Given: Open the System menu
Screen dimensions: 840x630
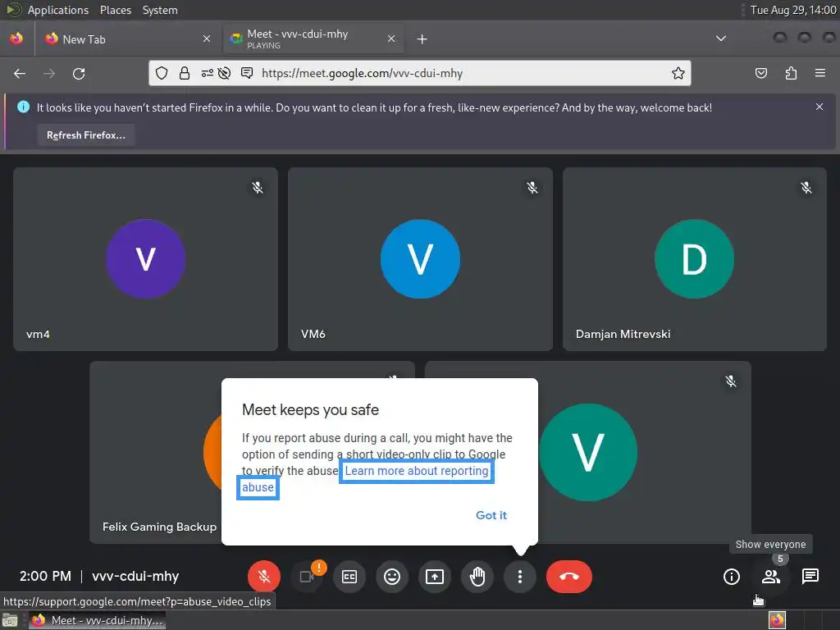Looking at the screenshot, I should click(160, 10).
